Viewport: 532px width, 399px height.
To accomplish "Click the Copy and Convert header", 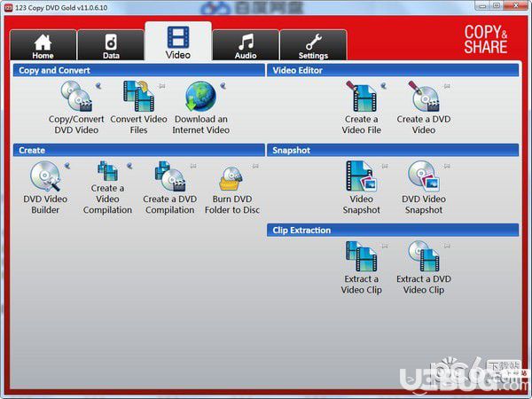I will [x=139, y=70].
